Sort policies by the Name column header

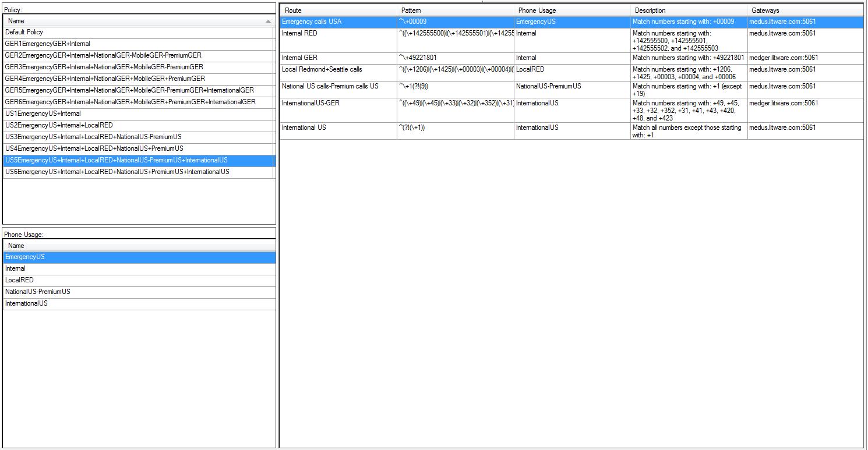(138, 21)
